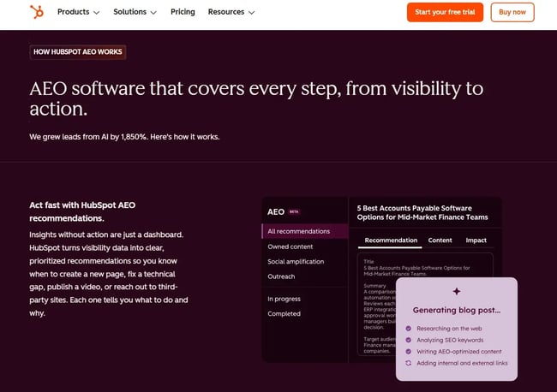Viewport: 557px width, 392px height.
Task: Click the HOW HUBSPOT AEO WORKS badge
Action: (x=78, y=52)
